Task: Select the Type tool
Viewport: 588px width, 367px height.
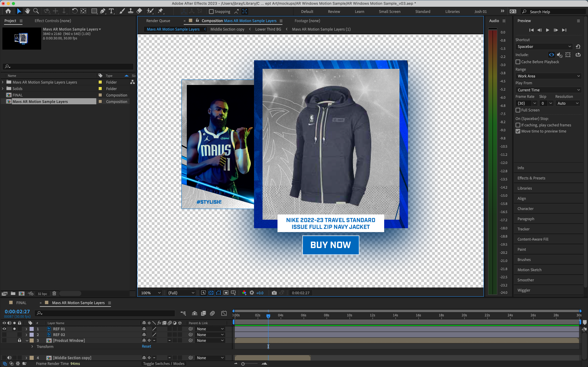Action: tap(111, 11)
